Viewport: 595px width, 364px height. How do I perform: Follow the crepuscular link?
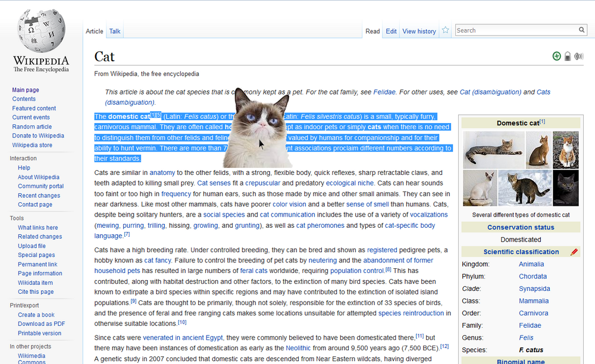262,183
